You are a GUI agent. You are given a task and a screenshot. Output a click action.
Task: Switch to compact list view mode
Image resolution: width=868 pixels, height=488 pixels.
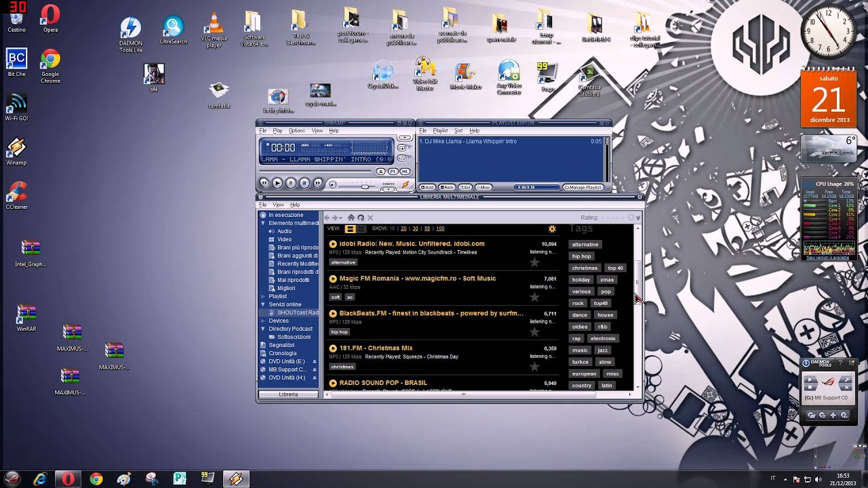361,229
